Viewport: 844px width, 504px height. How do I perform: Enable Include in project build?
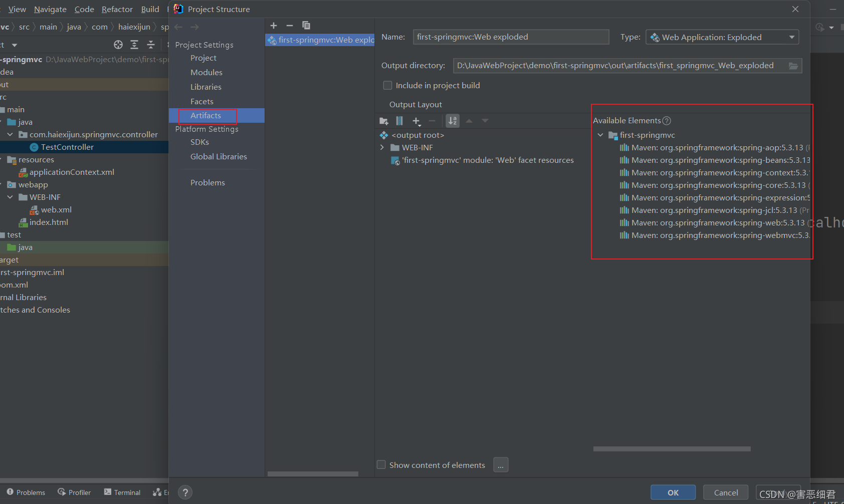pos(387,86)
